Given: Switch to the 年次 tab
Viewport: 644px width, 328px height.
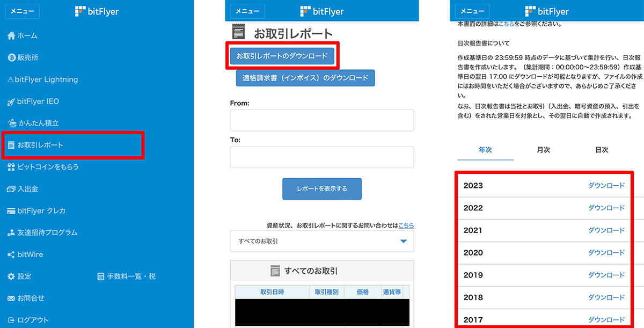Looking at the screenshot, I should (x=485, y=150).
